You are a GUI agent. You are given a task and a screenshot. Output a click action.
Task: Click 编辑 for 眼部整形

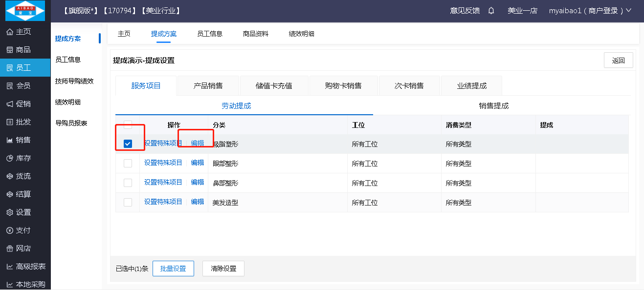198,163
